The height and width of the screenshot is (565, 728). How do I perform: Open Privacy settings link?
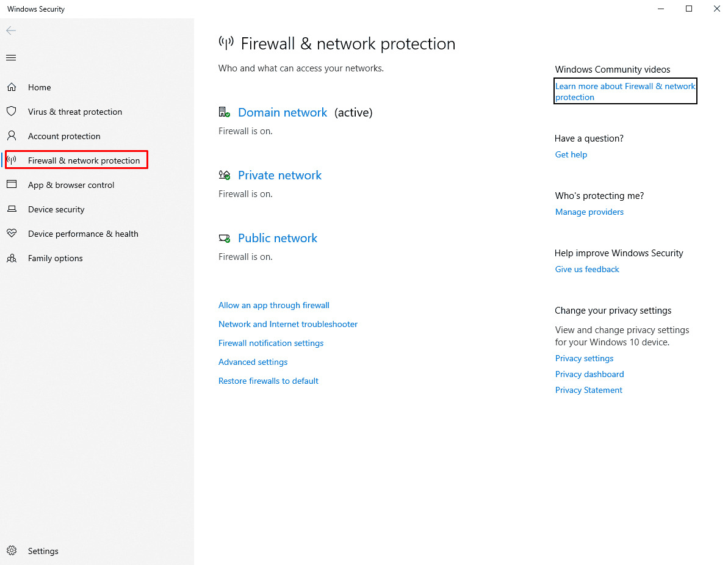[x=584, y=358]
